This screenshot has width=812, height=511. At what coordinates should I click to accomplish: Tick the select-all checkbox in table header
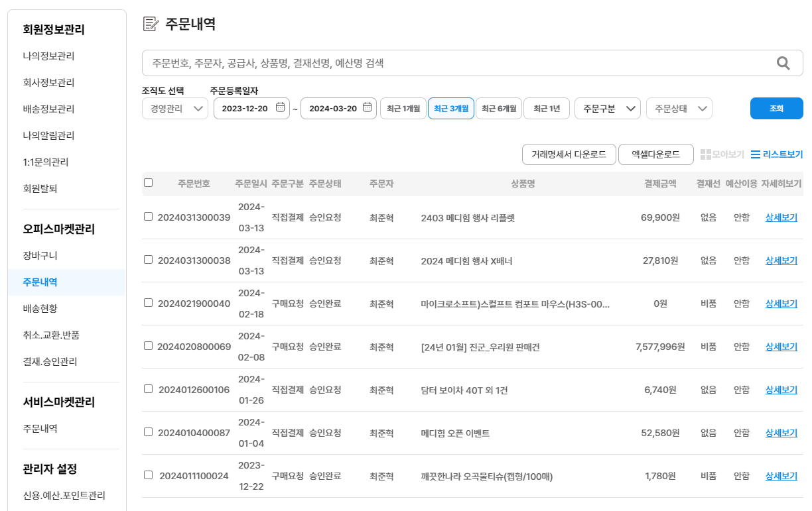(x=149, y=183)
